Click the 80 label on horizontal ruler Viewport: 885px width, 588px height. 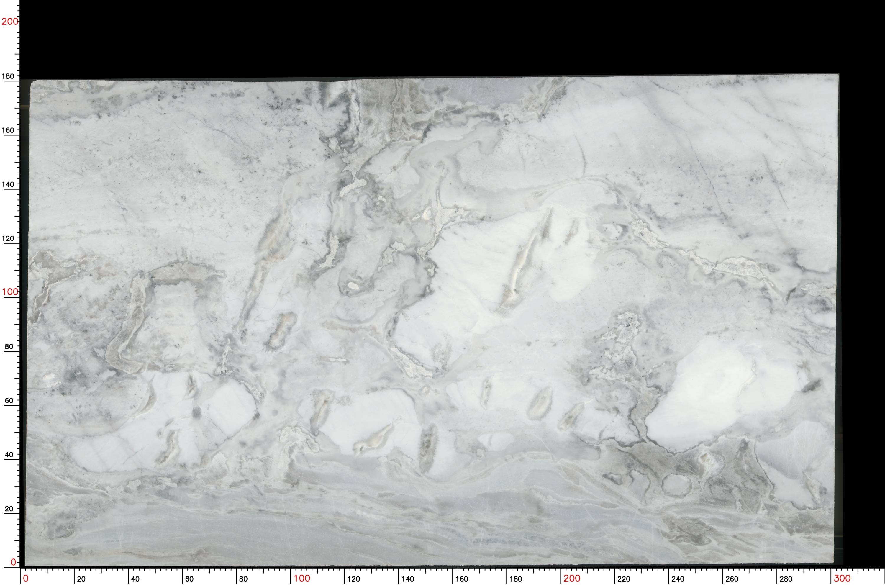click(243, 579)
